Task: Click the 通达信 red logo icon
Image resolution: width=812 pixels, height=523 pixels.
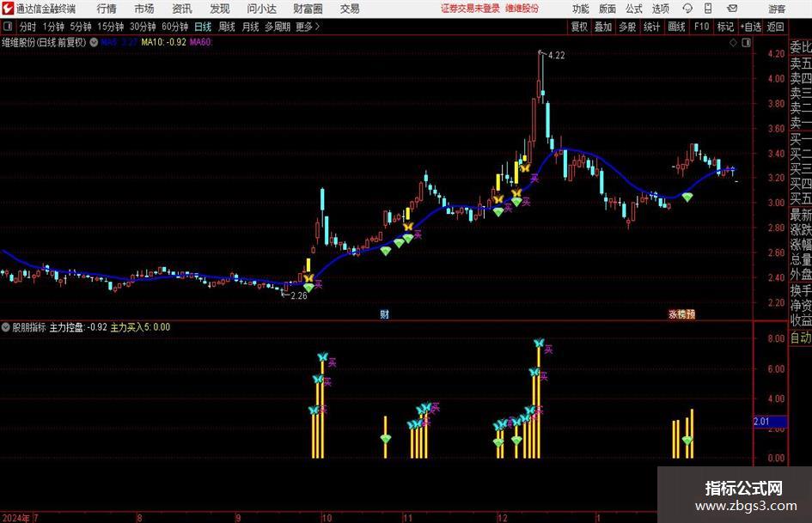Action: pyautogui.click(x=8, y=9)
